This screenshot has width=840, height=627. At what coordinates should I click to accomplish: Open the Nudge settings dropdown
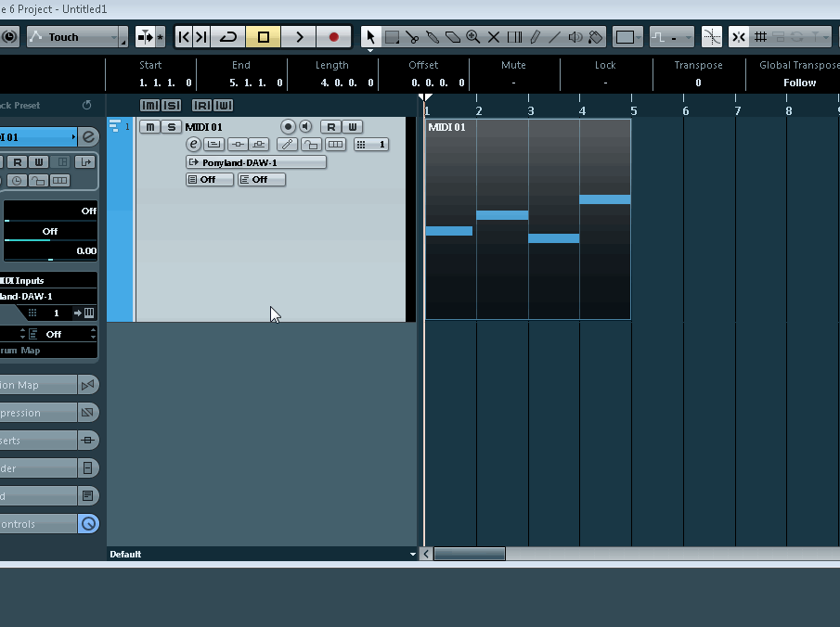672,37
